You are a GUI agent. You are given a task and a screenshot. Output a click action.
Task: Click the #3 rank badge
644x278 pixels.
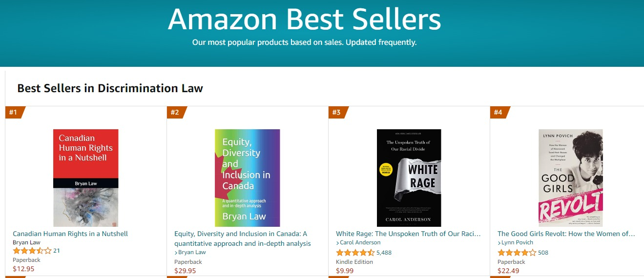click(x=336, y=113)
